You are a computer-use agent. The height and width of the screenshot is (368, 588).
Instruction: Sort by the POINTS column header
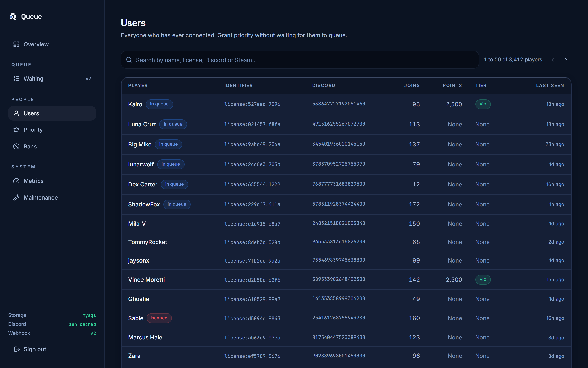point(452,86)
